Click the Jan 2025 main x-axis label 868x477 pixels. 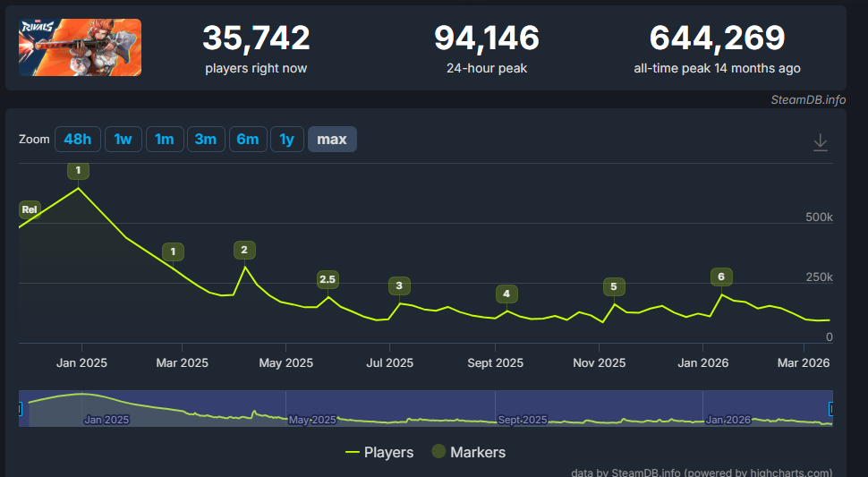pyautogui.click(x=82, y=363)
